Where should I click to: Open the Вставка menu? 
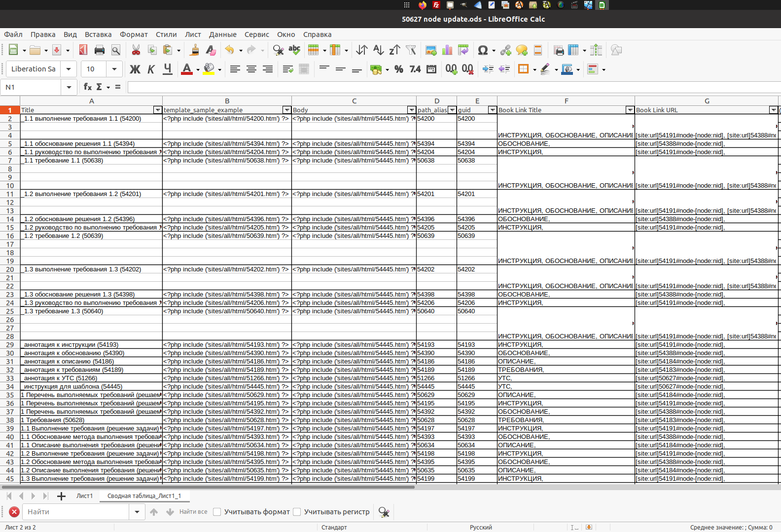(x=98, y=34)
